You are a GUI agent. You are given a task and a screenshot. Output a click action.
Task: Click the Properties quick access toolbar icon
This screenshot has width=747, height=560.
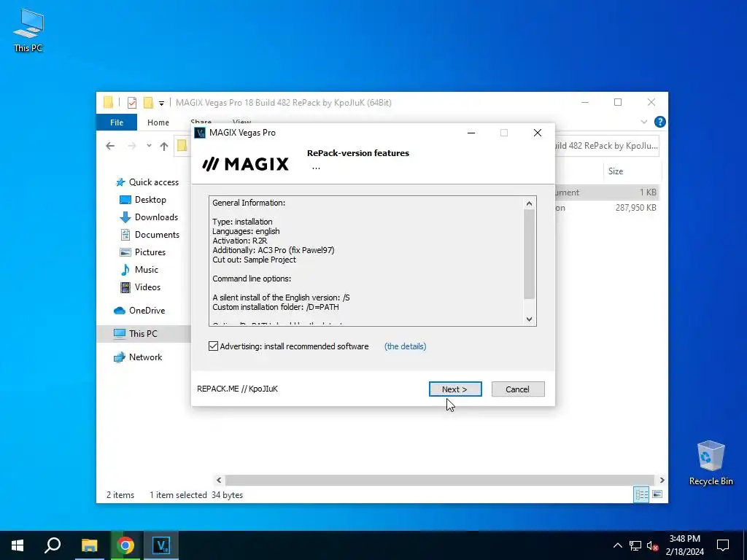tap(132, 102)
